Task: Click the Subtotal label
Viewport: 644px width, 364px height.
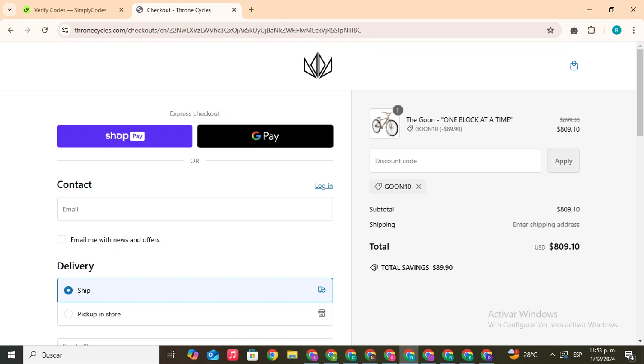Action: coord(381,209)
